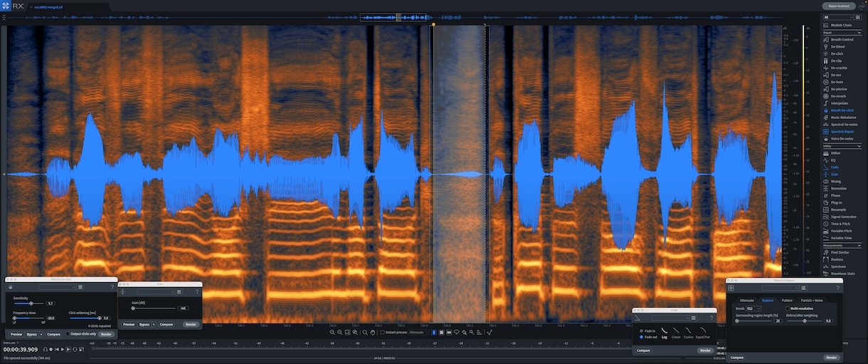
Task: Open the Bands 512 dropdown
Action: pyautogui.click(x=754, y=308)
